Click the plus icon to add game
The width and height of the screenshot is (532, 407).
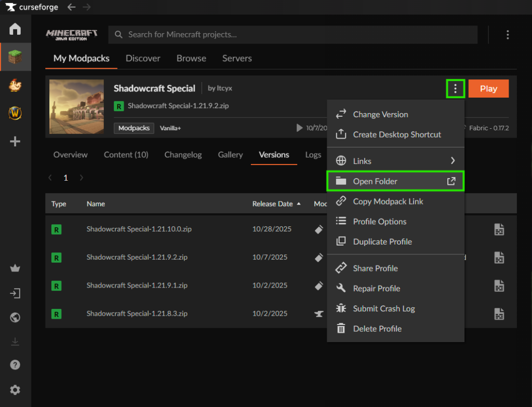click(15, 141)
